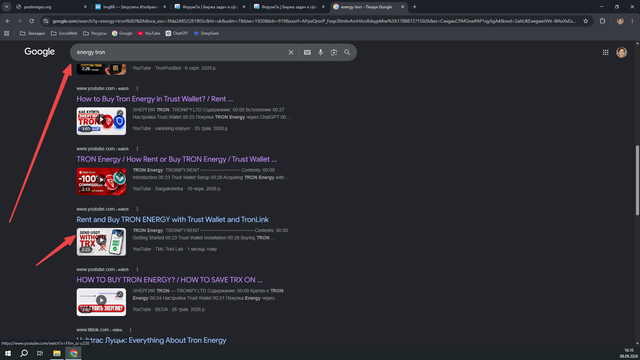Open the Chrome extensions puzzle icon

tap(602, 21)
